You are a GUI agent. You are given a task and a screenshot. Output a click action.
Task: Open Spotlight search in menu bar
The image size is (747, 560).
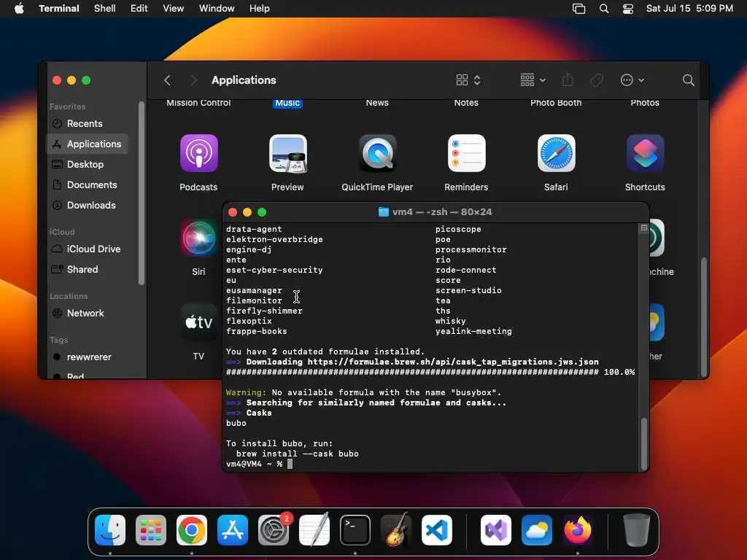pos(604,9)
